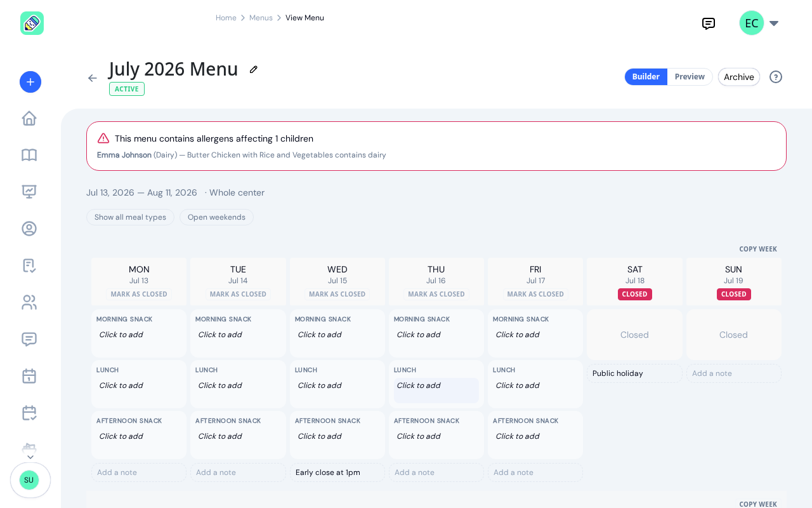This screenshot has width=812, height=508.
Task: Toggle the CLOSED badge on Saturday Jul 18
Action: [x=635, y=294]
